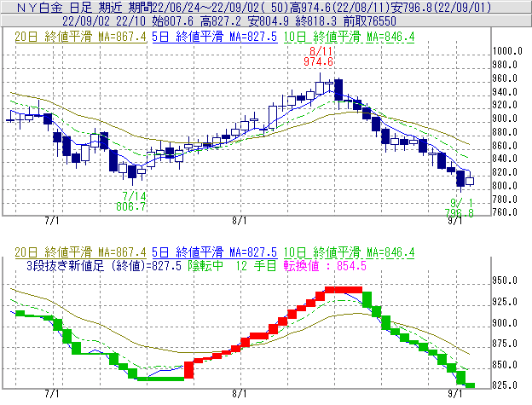
Task: Select the 10日 終値平滑 legend in lower chart
Action: (349, 252)
